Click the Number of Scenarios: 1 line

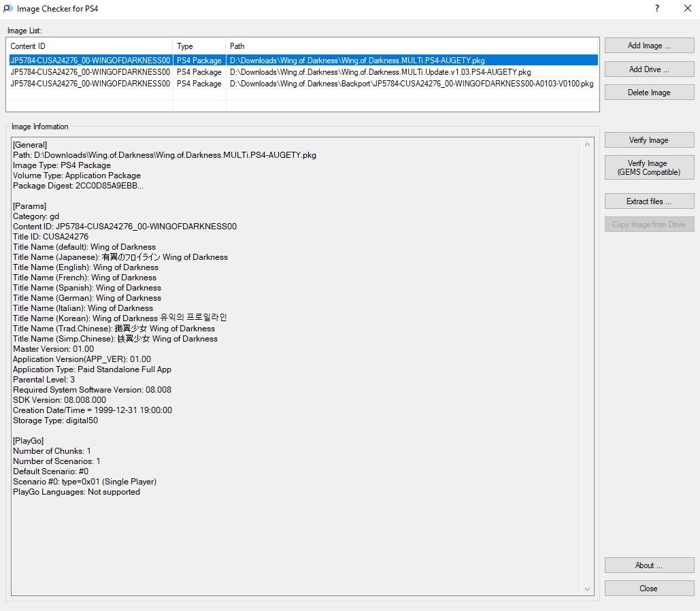[x=56, y=461]
